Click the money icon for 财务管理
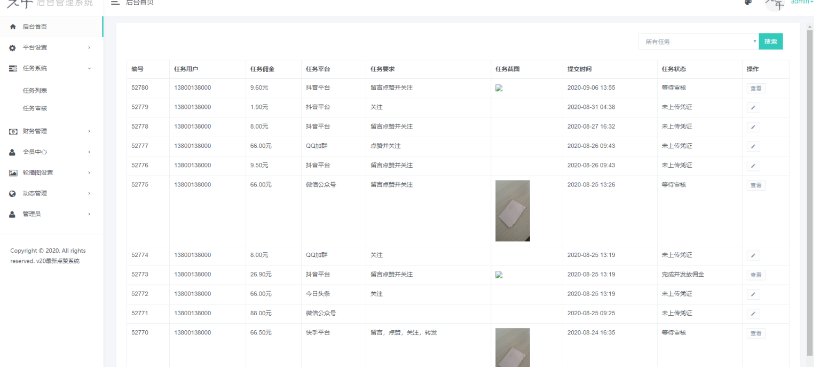The height and width of the screenshot is (367, 814). coord(13,131)
